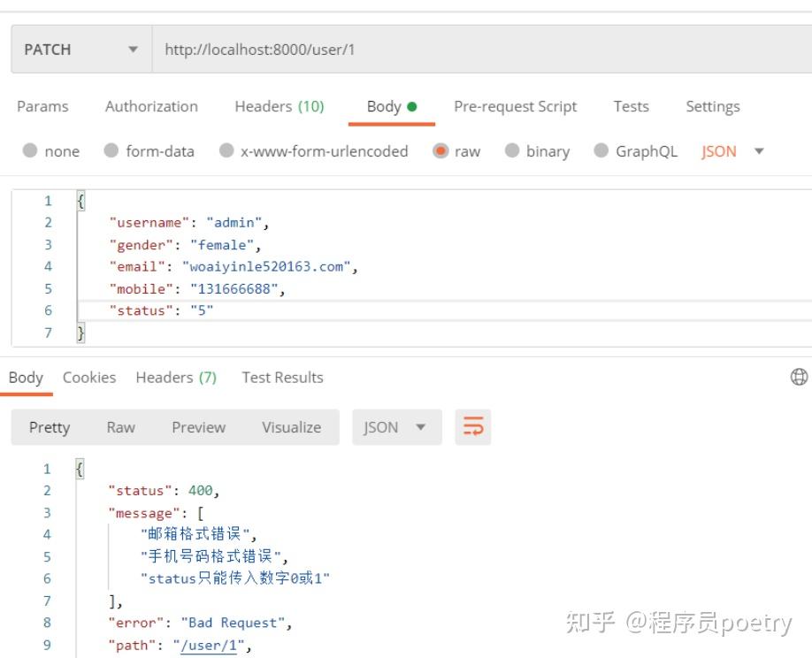812x658 pixels.
Task: Select the raw body radio button
Action: [x=440, y=150]
